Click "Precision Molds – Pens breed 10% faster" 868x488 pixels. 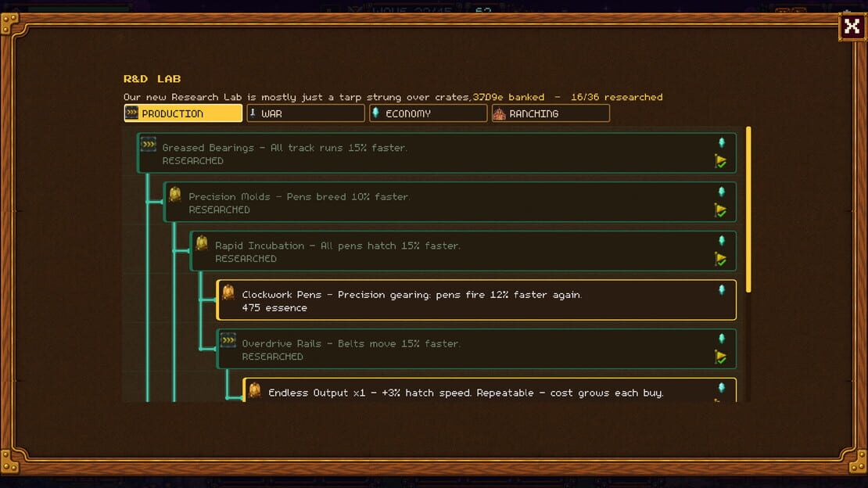299,196
